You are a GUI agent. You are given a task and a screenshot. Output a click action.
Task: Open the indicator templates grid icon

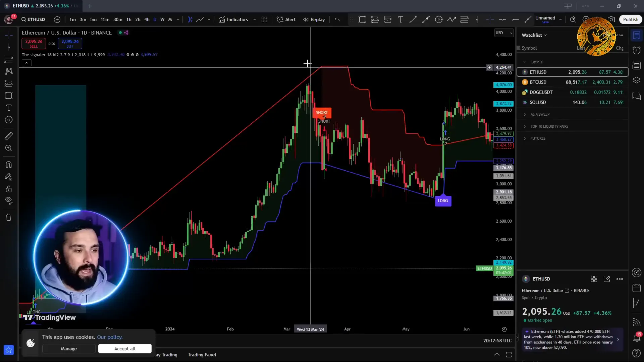(x=264, y=19)
